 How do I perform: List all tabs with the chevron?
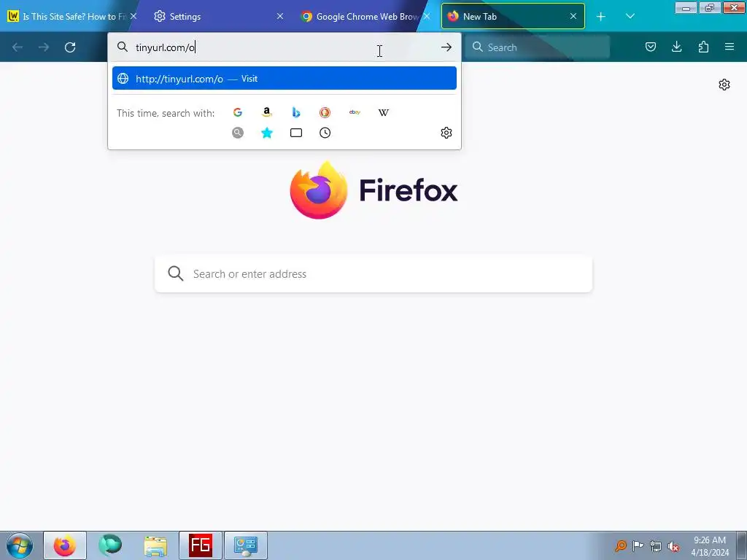[x=630, y=17]
